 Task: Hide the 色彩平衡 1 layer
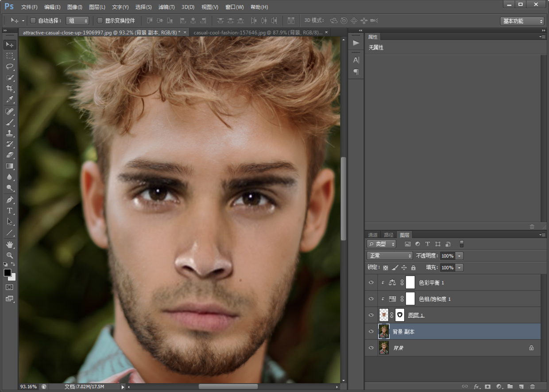tap(371, 283)
